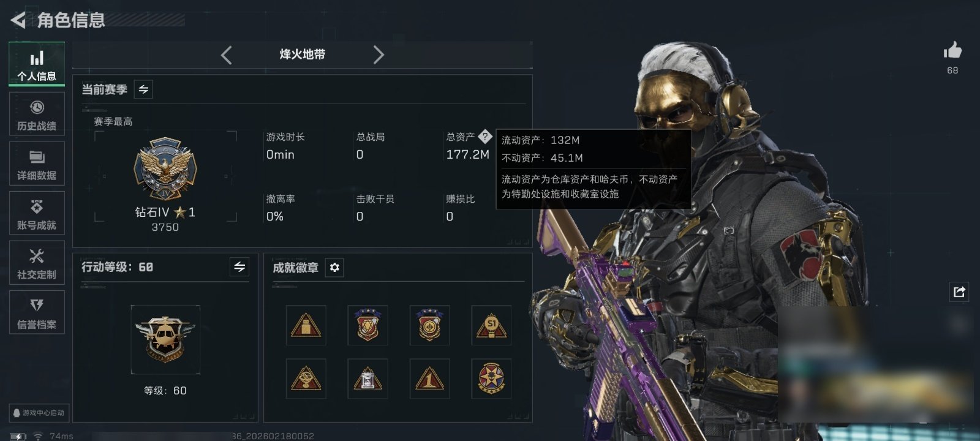Select the level 60 helicopter badge
Viewport: 980px width, 441px height.
coord(165,339)
